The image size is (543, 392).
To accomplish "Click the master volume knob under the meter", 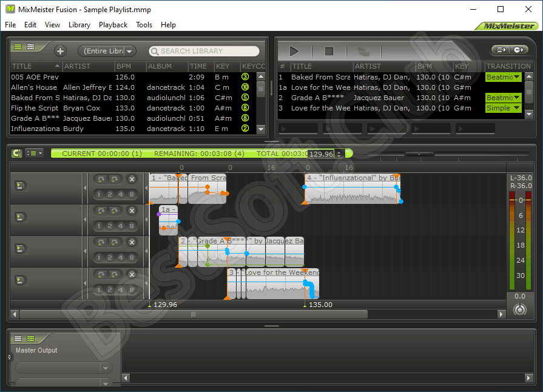I will 519,309.
